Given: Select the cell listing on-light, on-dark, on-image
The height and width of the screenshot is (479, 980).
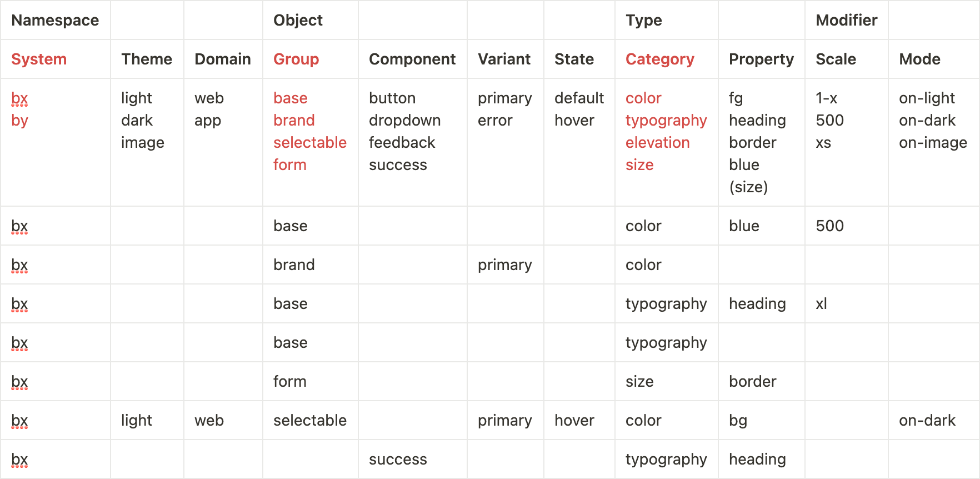Looking at the screenshot, I should point(933,142).
